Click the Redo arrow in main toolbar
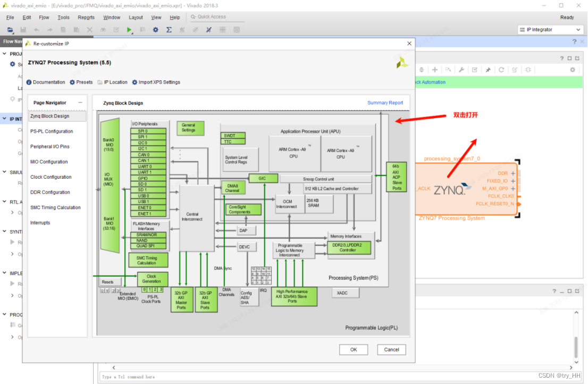The image size is (588, 384). 49,30
